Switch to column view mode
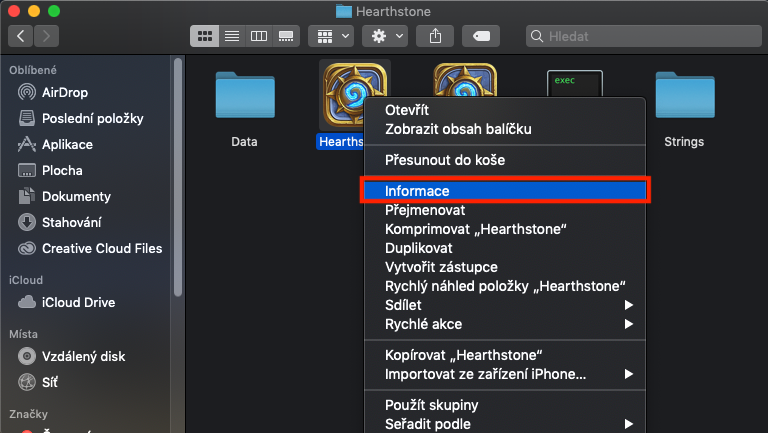The image size is (768, 433). click(259, 36)
